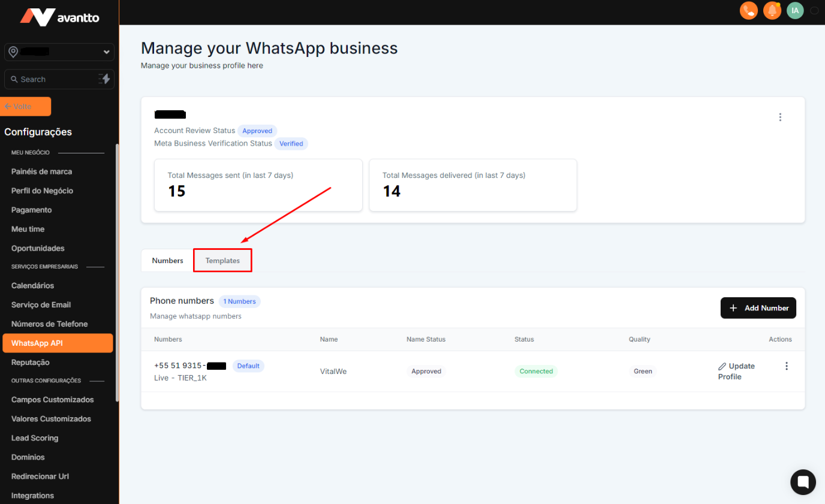
Task: Click the orange phone call icon
Action: pos(748,11)
